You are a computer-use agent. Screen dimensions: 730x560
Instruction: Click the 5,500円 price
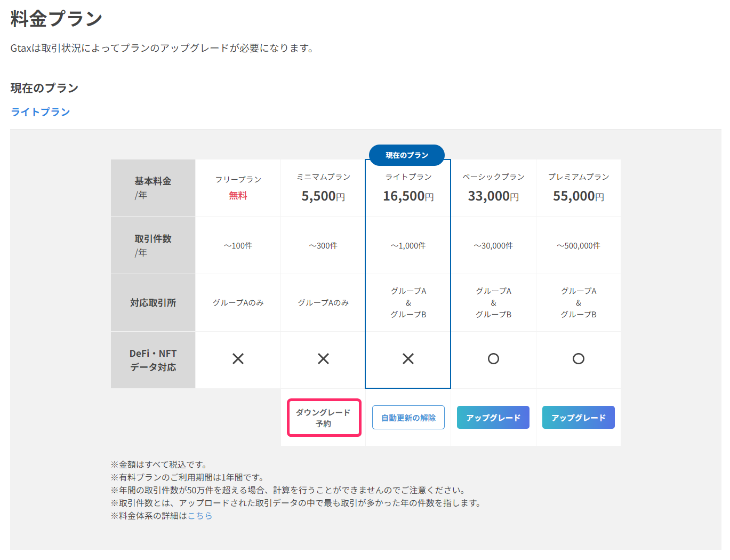(323, 196)
